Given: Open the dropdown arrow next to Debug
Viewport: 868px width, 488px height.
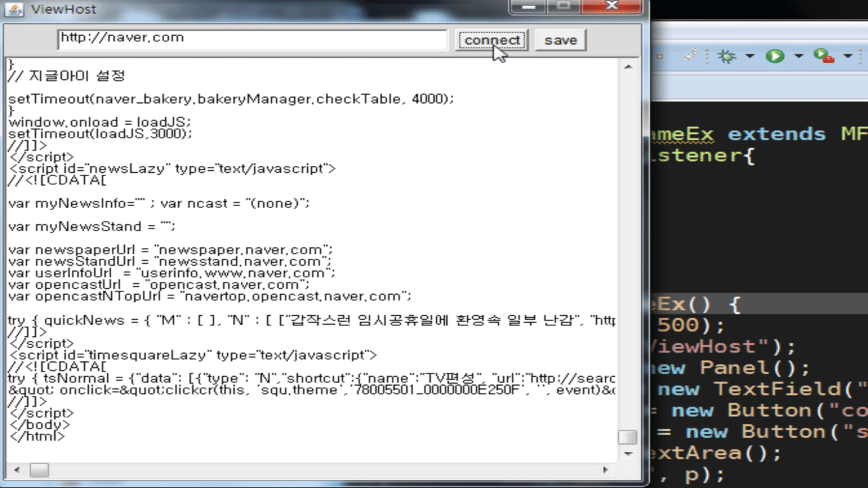Looking at the screenshot, I should [x=749, y=56].
